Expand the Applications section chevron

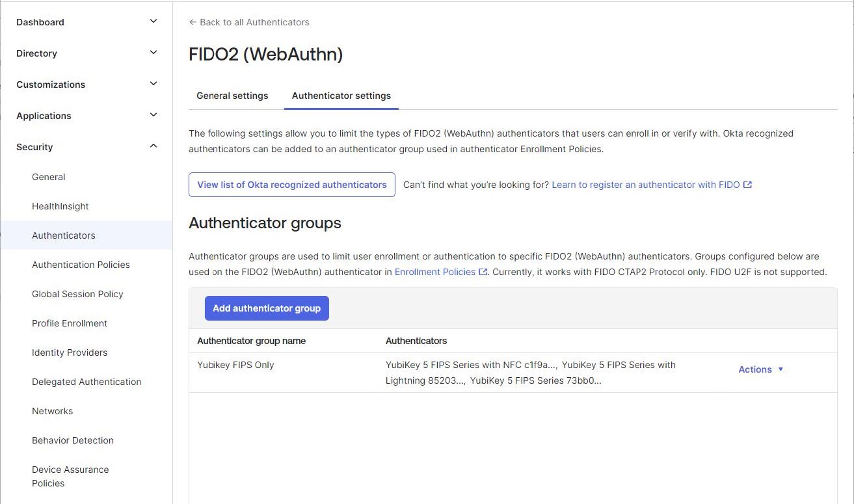pos(153,115)
